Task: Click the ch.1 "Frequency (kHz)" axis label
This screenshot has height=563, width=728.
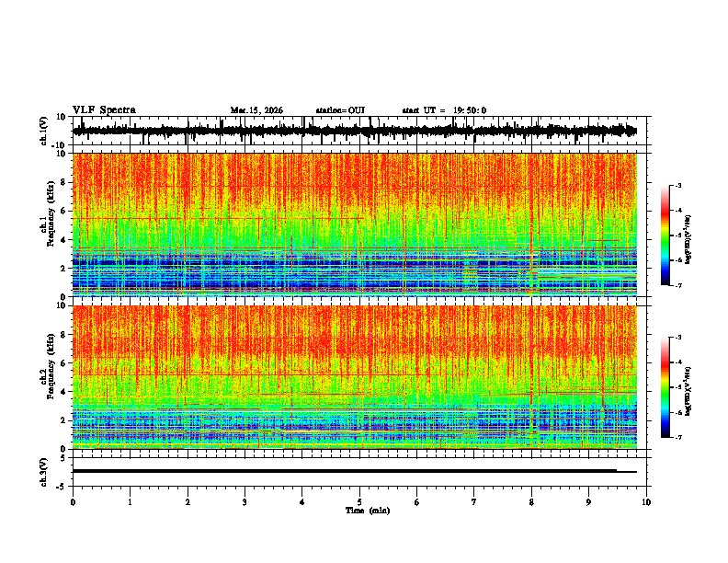Action: click(x=51, y=214)
